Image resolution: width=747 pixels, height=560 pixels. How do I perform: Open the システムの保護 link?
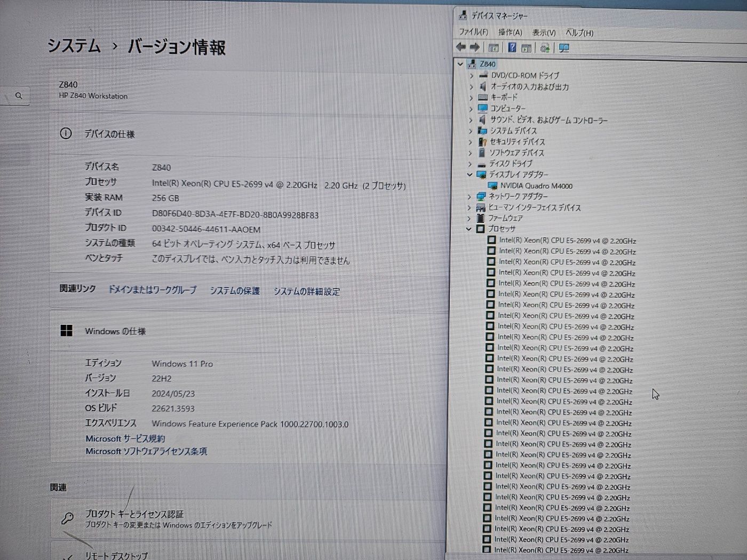click(x=235, y=291)
